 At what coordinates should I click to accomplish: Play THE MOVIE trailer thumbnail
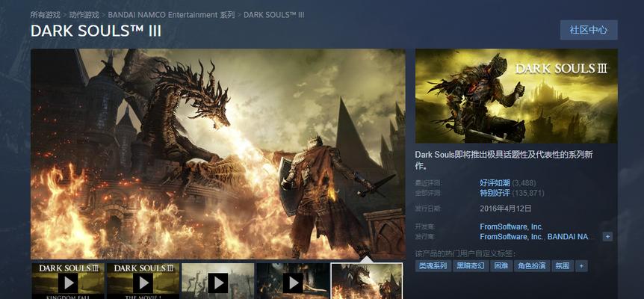point(143,281)
